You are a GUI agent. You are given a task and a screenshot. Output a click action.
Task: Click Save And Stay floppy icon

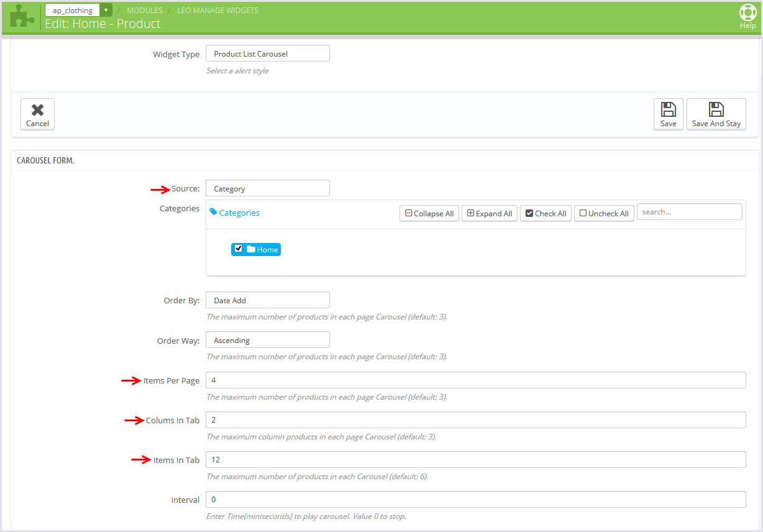point(716,110)
